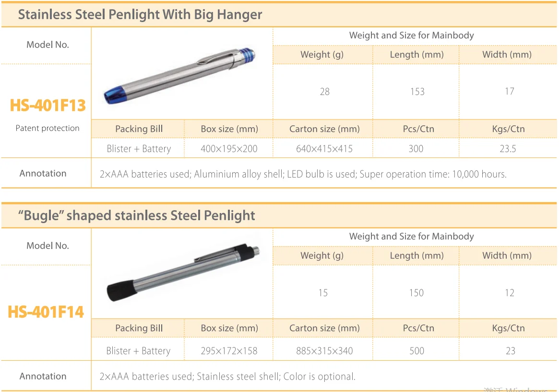Click the "Bugle" shaped stainless Steel Penlight heading
The width and height of the screenshot is (559, 392).
[137, 215]
